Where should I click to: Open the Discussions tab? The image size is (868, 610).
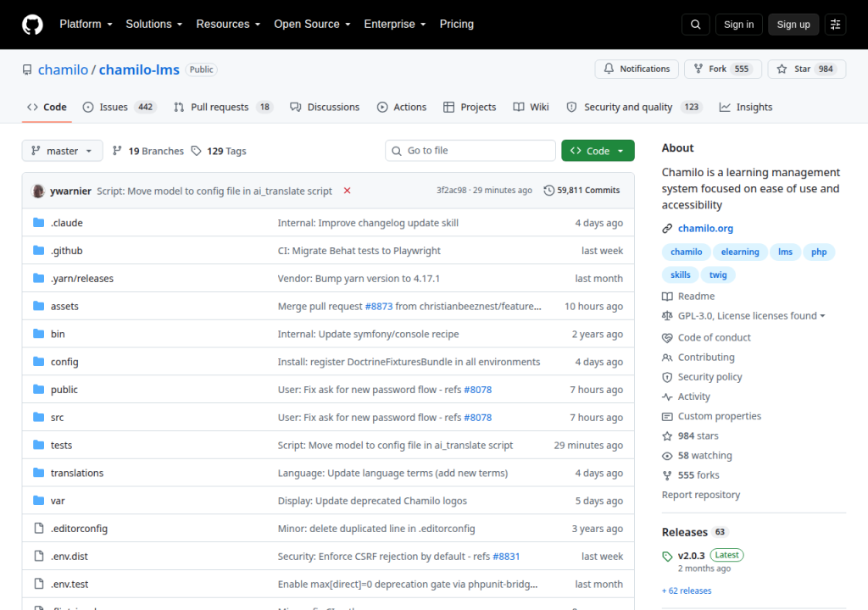click(325, 107)
